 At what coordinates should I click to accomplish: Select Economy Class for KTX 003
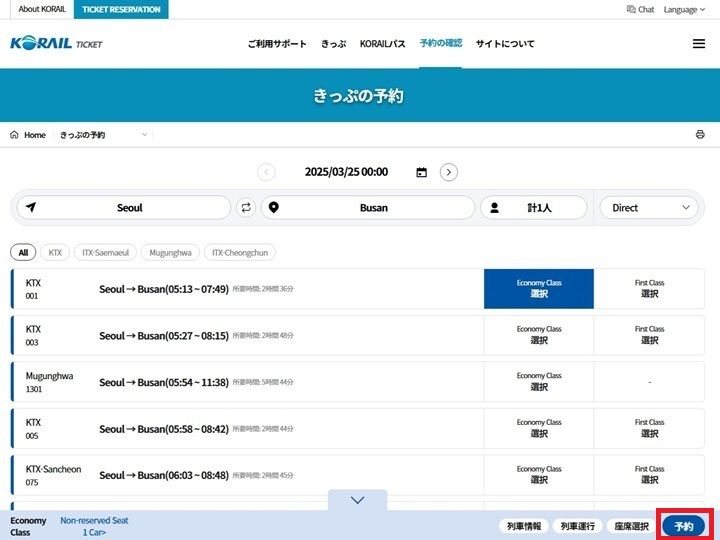click(539, 335)
